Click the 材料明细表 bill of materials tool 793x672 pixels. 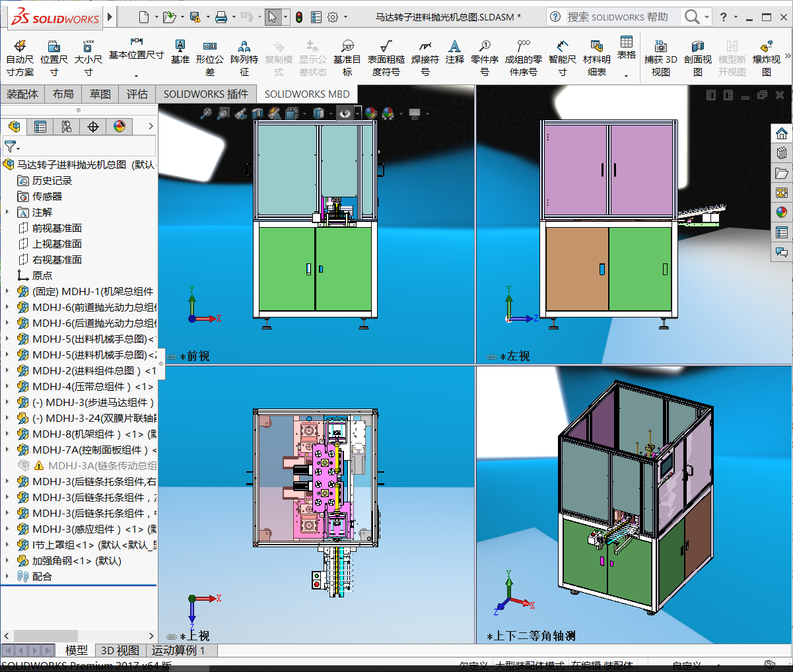coord(597,57)
